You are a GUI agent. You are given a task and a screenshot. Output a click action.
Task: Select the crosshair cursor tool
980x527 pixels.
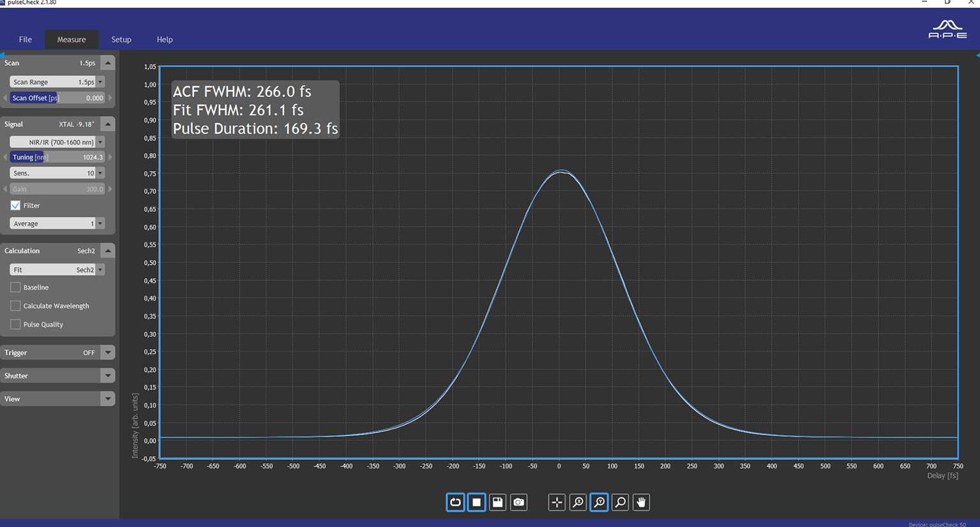557,502
